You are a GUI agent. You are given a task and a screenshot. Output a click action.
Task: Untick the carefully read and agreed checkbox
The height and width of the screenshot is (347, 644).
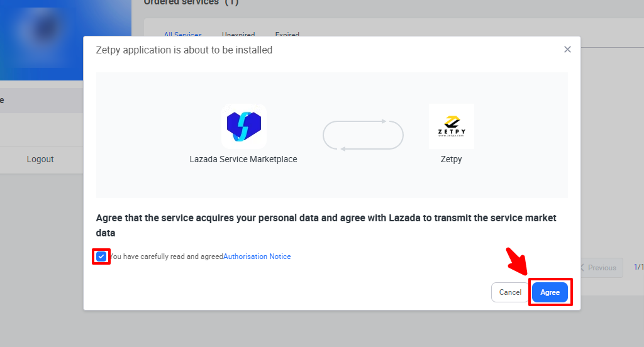pyautogui.click(x=101, y=256)
